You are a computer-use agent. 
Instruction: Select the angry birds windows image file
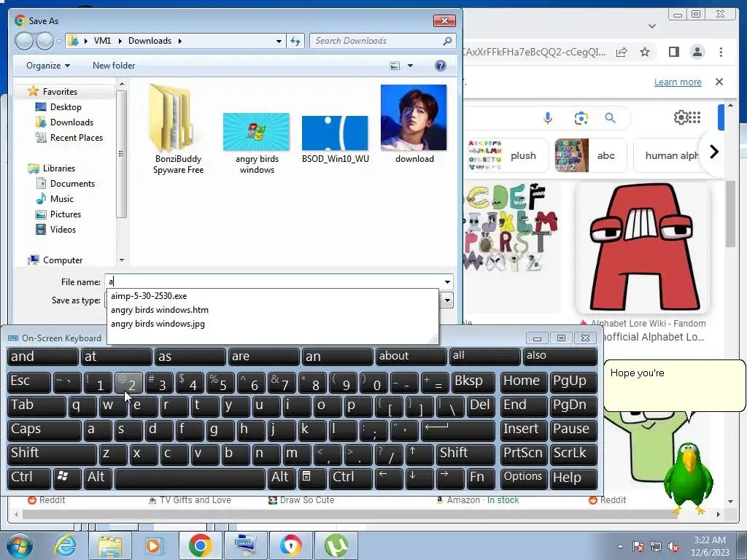pos(256,143)
